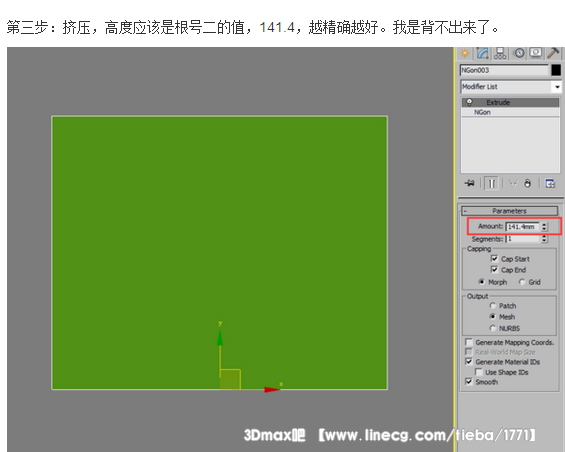Screen dimensions: 565x452
Task: Click Remove Modifier from stack icon
Action: point(528,183)
